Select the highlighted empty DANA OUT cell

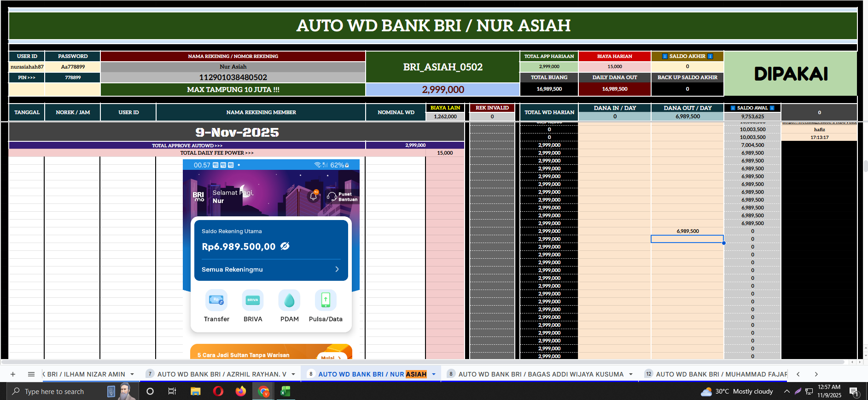687,239
